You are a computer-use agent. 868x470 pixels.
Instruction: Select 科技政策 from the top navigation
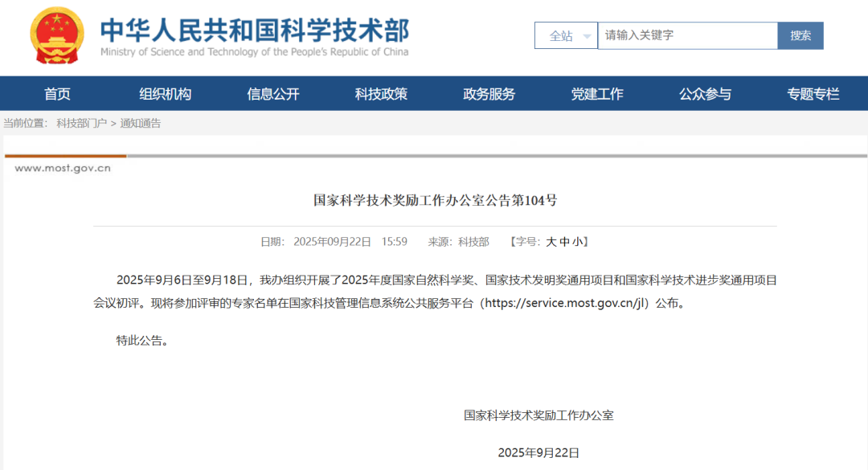coord(381,94)
